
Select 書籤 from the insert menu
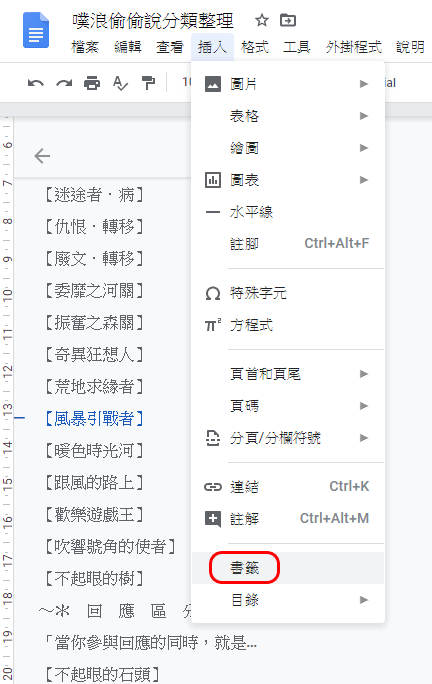tap(288, 568)
